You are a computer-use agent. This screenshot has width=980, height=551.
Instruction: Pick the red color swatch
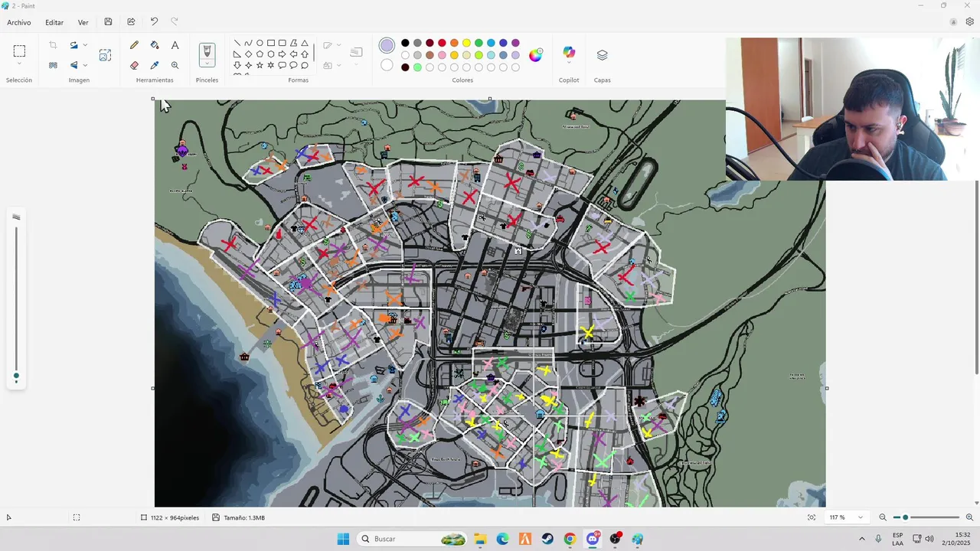coord(442,43)
